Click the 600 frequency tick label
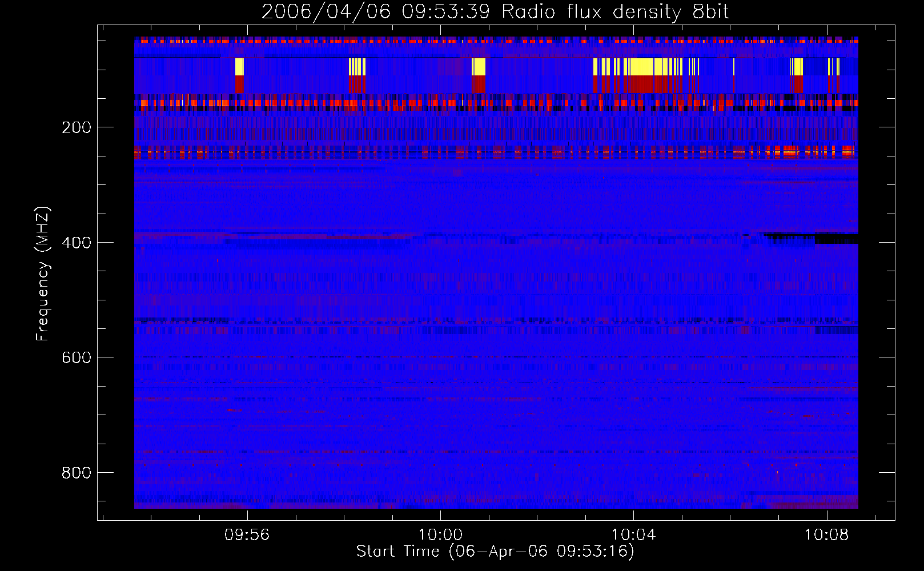 click(77, 357)
